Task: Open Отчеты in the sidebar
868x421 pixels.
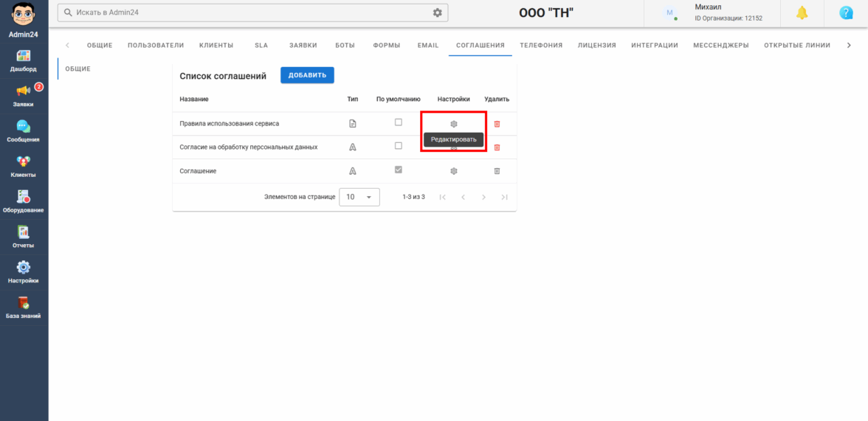Action: (x=24, y=237)
